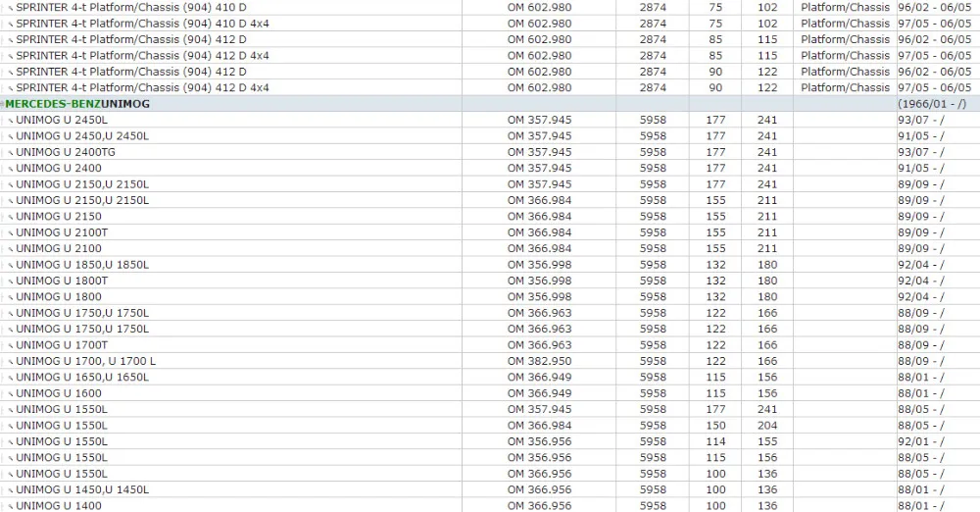Select the UNIMOG U 2100T model name
The image size is (980, 512).
click(x=61, y=232)
